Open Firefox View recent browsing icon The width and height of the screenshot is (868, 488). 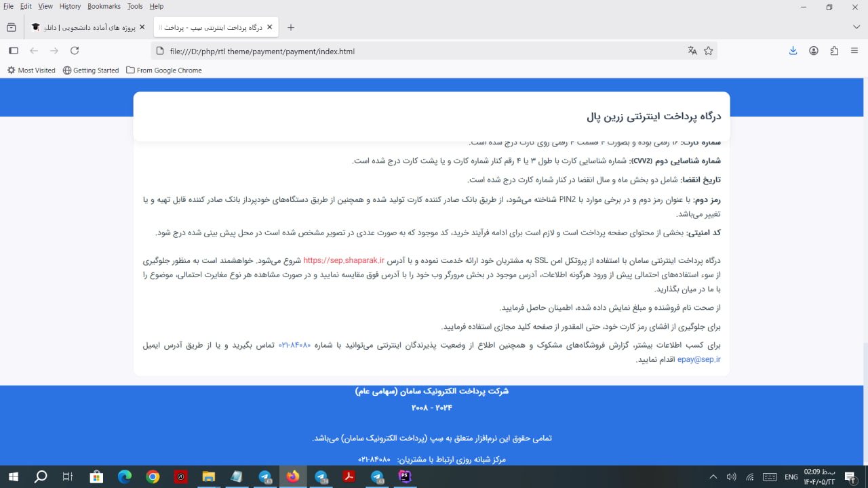coord(11,27)
